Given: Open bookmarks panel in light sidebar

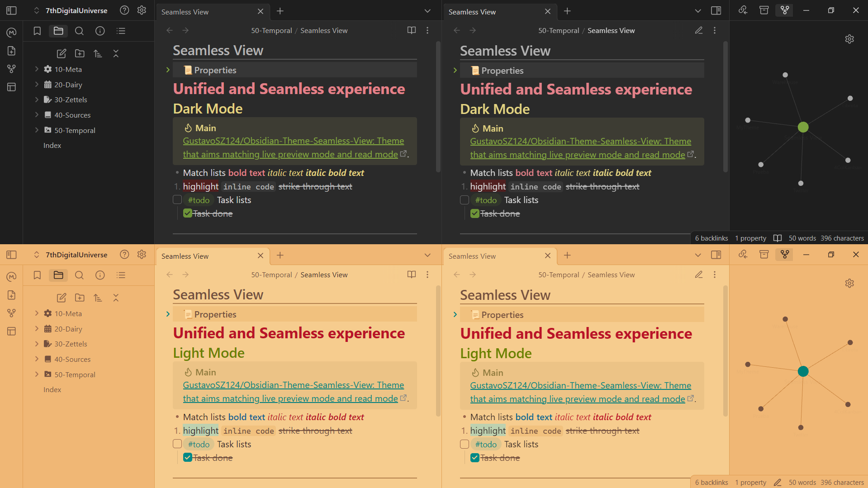Looking at the screenshot, I should [37, 275].
